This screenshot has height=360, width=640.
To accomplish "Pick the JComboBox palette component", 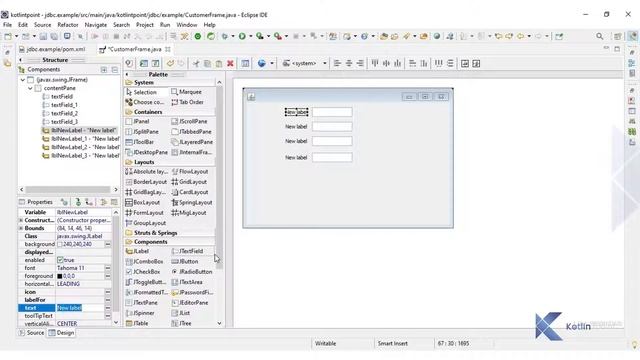I will (144, 261).
